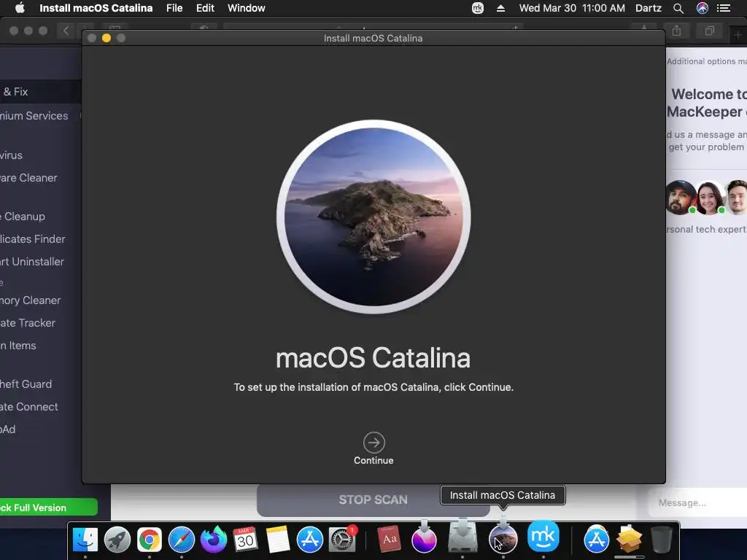This screenshot has height=560, width=747.
Task: Open MacKeeper from the Dock
Action: pos(543,537)
